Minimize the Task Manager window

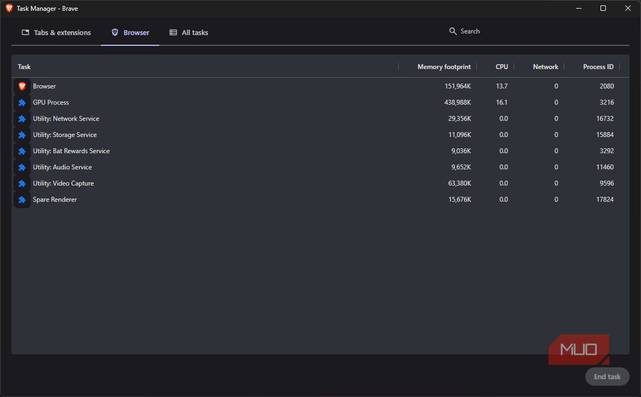[x=578, y=8]
